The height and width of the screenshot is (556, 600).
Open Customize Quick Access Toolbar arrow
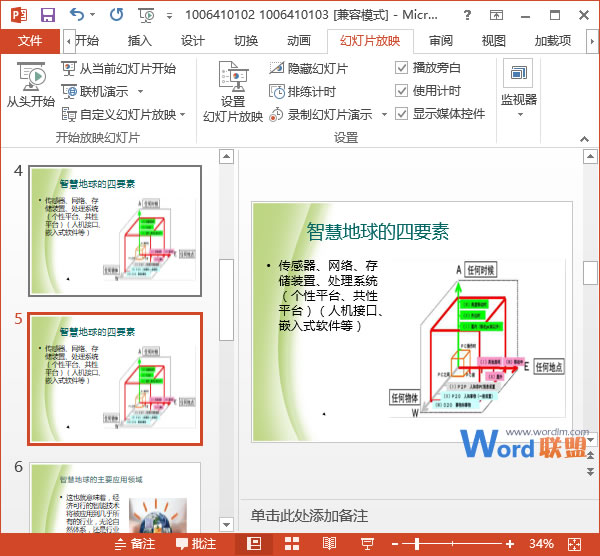(x=169, y=16)
